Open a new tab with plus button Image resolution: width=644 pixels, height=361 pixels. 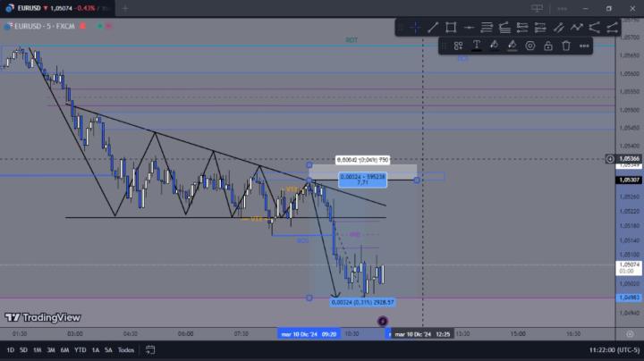[125, 8]
